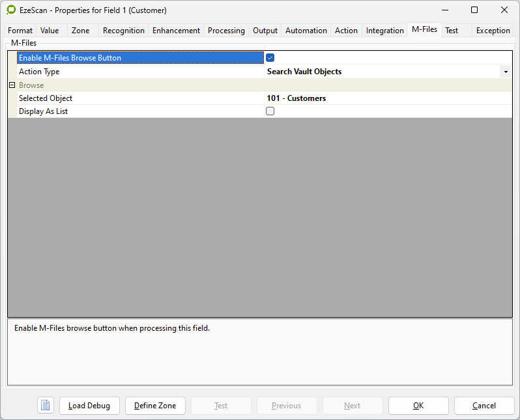Collapse the Browse section
The width and height of the screenshot is (520, 420).
[x=12, y=85]
